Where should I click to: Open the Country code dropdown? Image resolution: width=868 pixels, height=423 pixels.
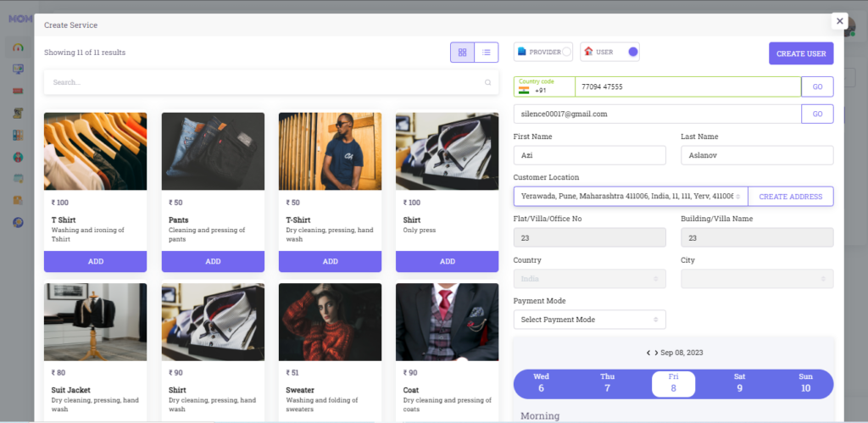click(x=544, y=87)
